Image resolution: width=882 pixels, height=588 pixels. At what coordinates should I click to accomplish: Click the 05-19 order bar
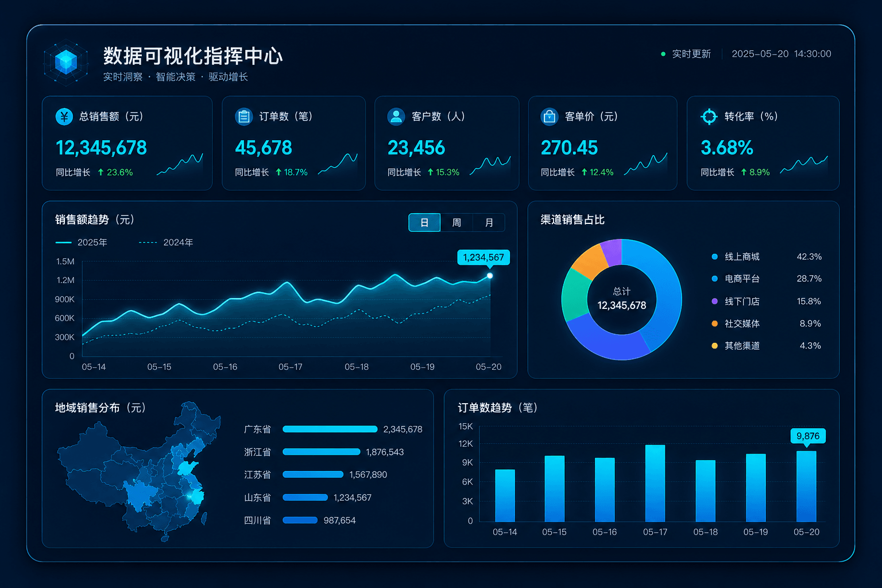coord(756,488)
